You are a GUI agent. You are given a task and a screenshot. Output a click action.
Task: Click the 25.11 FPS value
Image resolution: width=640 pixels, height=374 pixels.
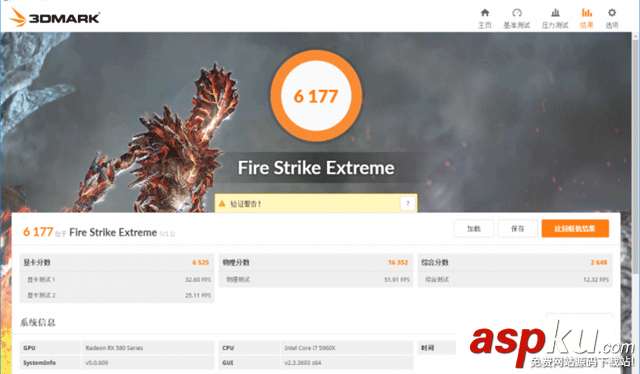(198, 295)
